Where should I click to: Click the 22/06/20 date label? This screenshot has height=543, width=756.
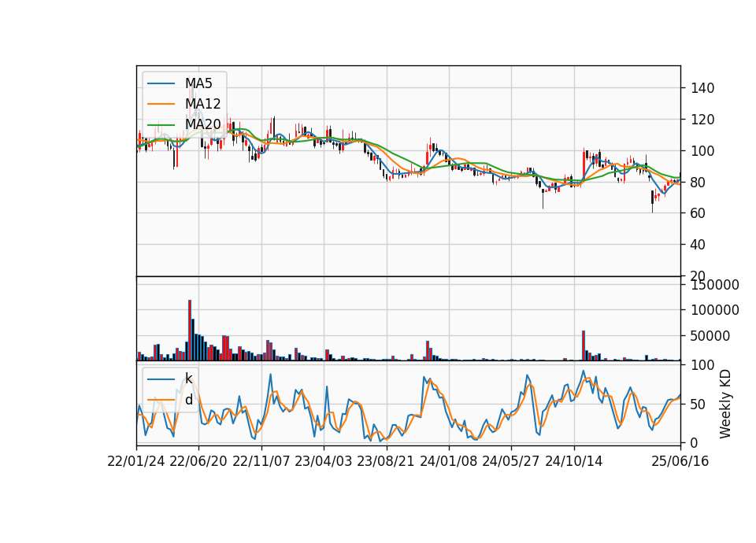click(x=198, y=461)
